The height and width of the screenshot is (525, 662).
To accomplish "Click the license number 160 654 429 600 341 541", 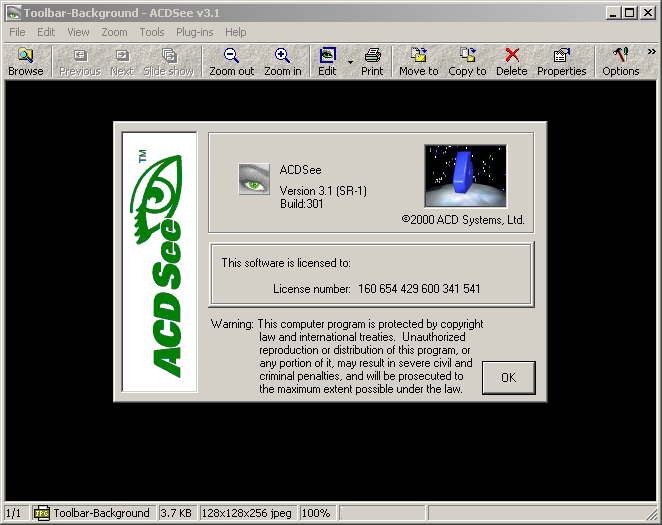I will pos(419,289).
